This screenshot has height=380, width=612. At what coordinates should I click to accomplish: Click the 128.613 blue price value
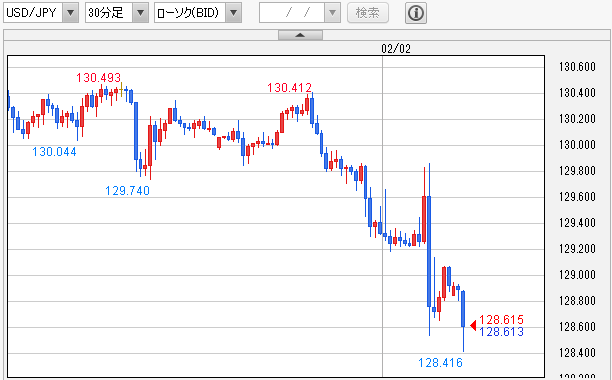pyautogui.click(x=502, y=332)
